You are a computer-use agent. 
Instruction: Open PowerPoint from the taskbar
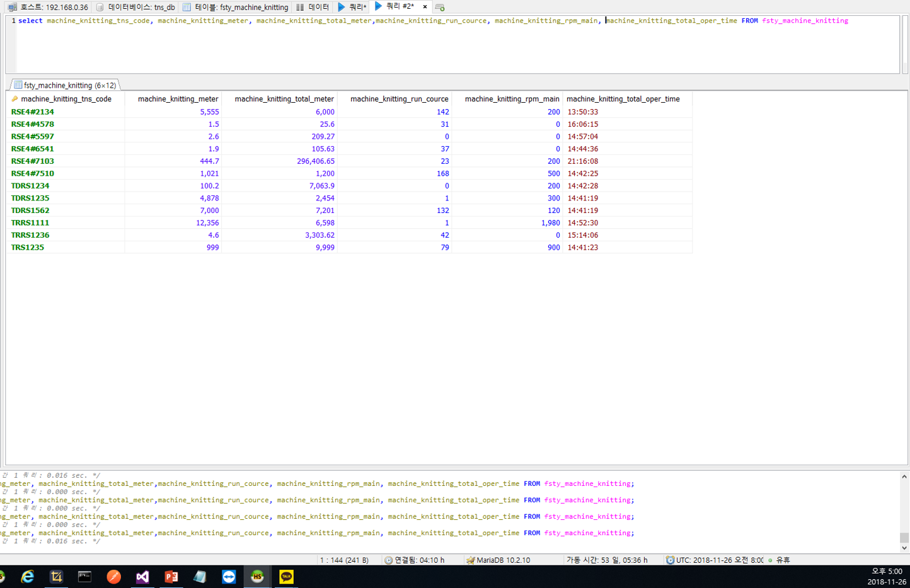[171, 577]
